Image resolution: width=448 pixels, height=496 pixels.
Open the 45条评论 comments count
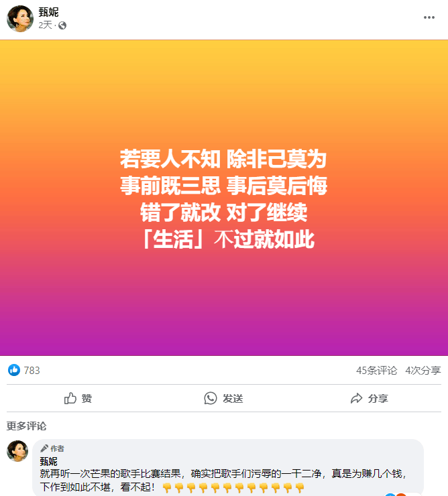pos(376,371)
